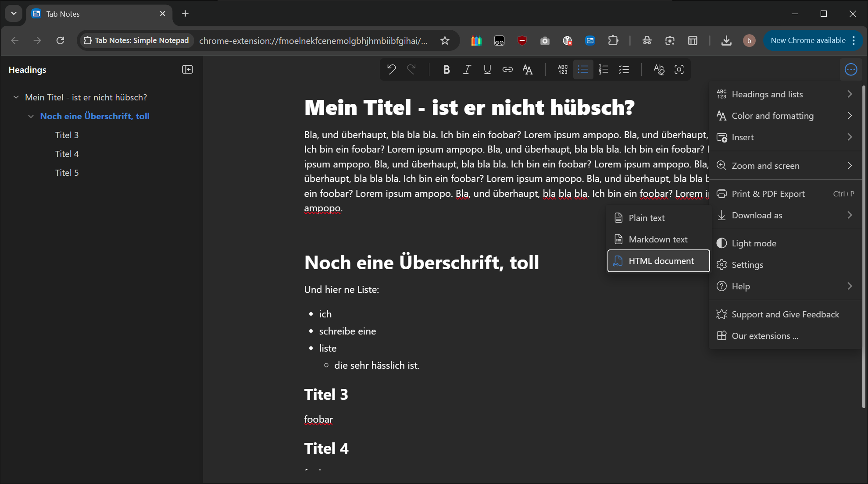This screenshot has width=868, height=484.
Task: Click the undo arrow icon
Action: coord(391,69)
